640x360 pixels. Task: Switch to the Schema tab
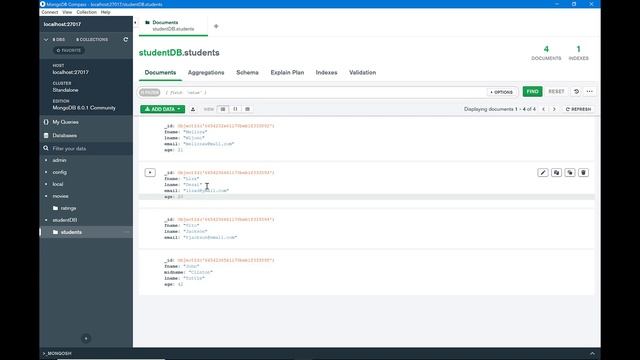[247, 73]
